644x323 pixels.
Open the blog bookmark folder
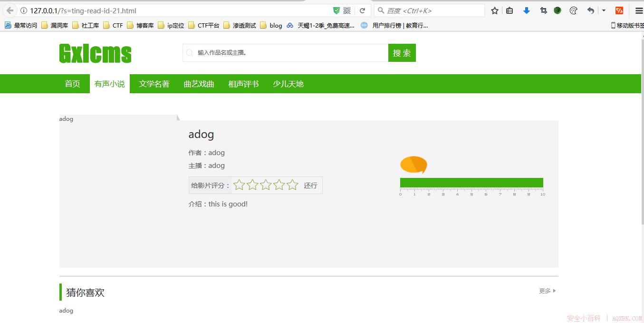click(271, 25)
